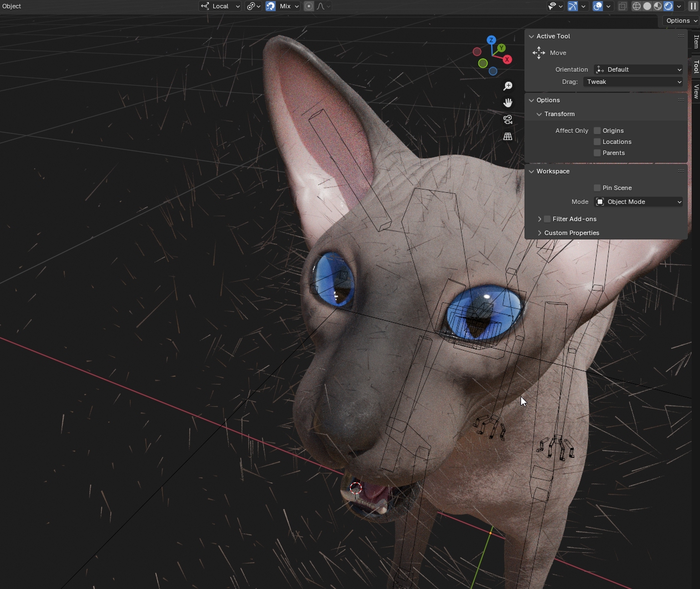Enable the Pin Scene checkbox

coord(597,188)
